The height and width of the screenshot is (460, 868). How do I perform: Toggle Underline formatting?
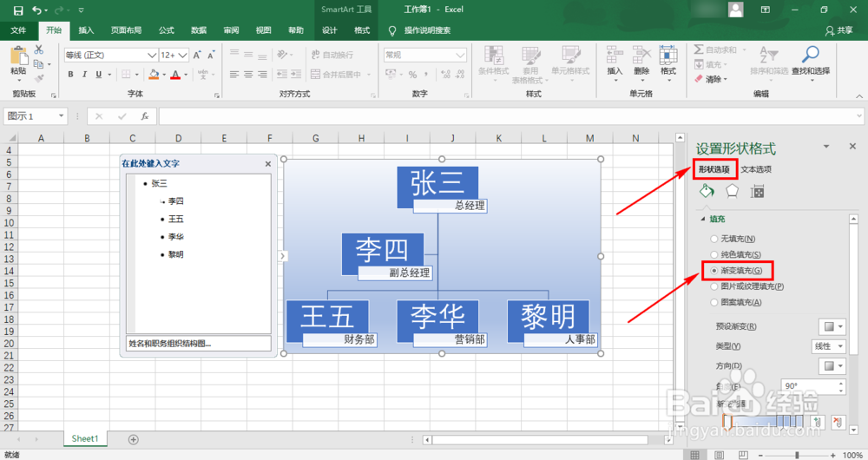(99, 74)
